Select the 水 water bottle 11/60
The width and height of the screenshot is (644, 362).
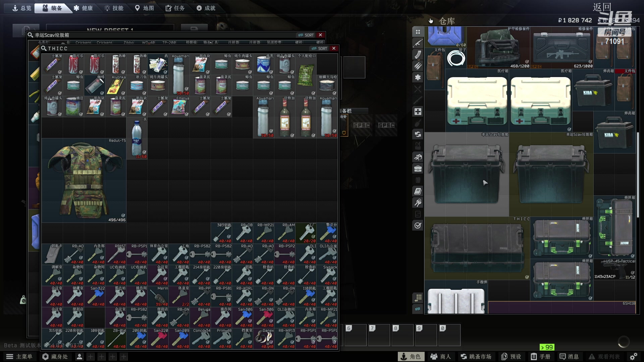[137, 138]
